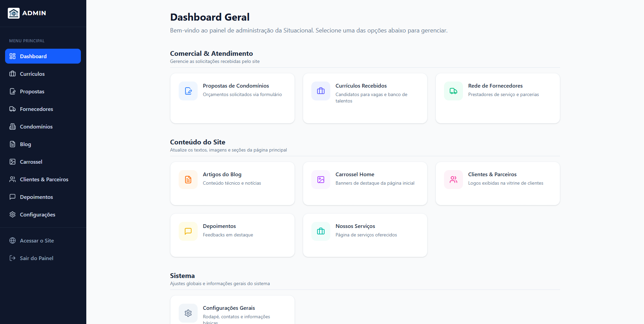
Task: Click the logout icon beside Sair do Painel
Action: pos(13,258)
